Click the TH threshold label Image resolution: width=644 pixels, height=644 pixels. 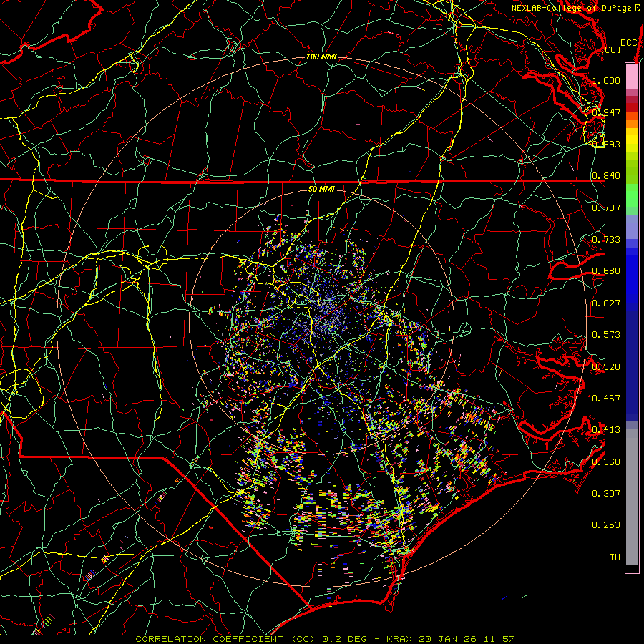point(615,557)
